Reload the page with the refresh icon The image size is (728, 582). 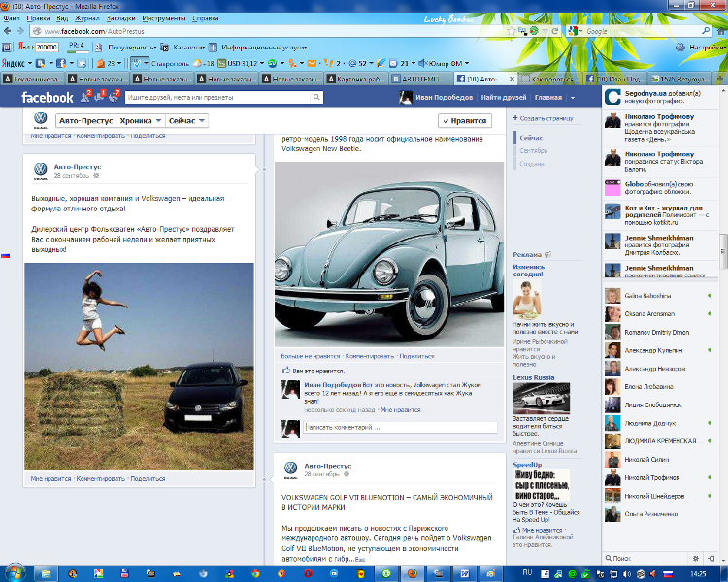(555, 31)
